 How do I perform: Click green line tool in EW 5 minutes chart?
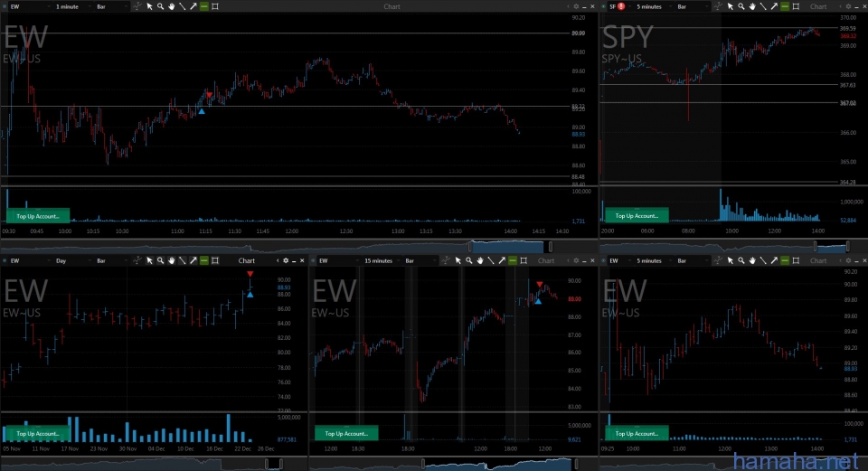[785, 260]
